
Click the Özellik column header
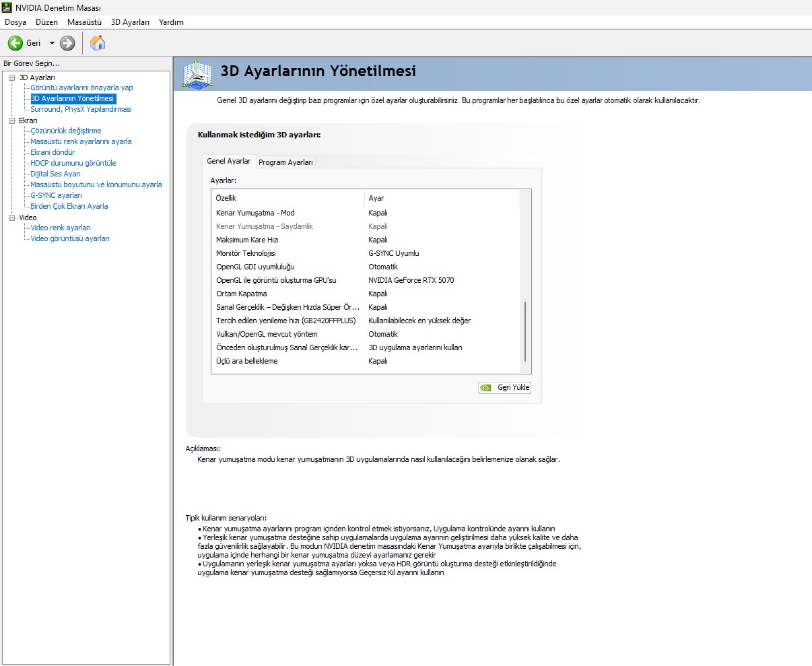click(x=287, y=198)
